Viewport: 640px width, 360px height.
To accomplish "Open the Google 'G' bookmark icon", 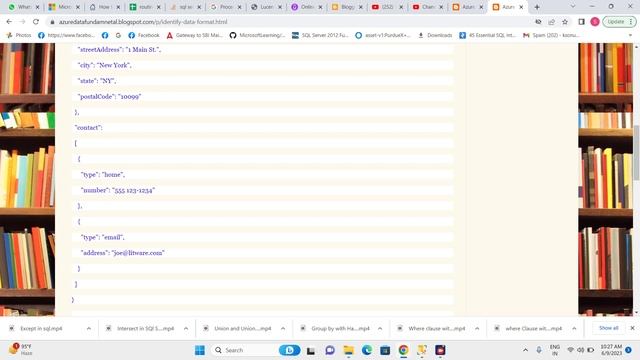I will [x=118, y=36].
